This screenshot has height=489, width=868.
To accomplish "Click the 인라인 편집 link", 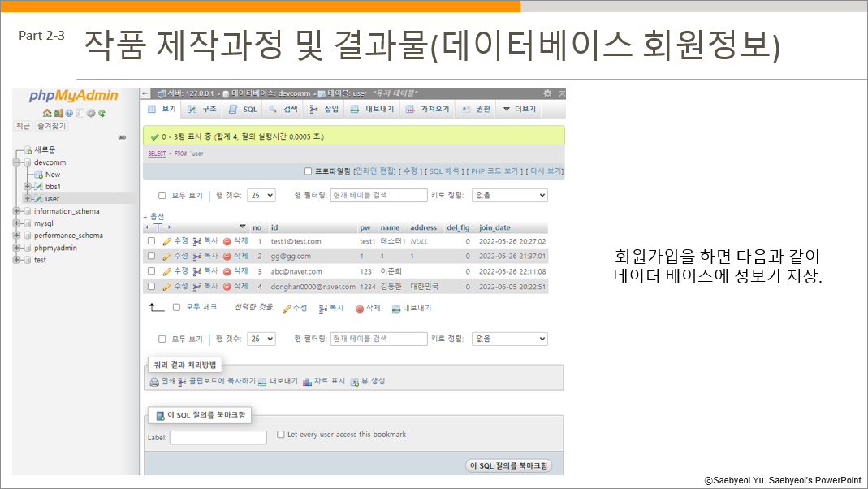I will [x=375, y=171].
